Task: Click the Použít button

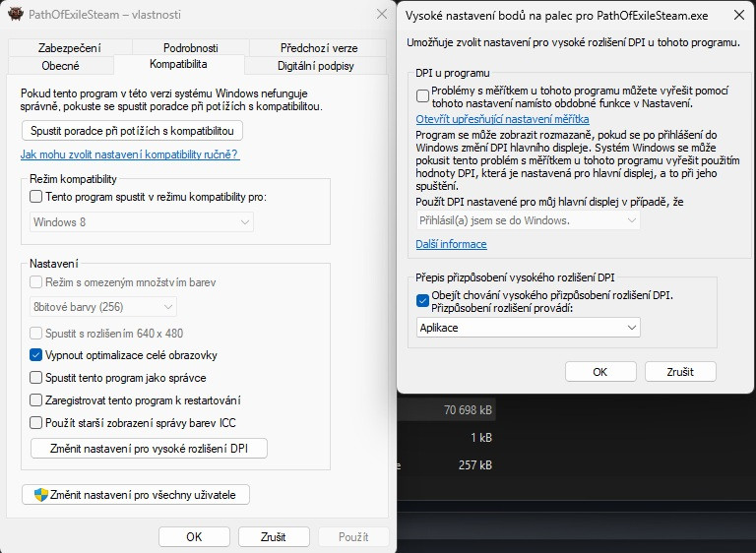Action: 353,536
